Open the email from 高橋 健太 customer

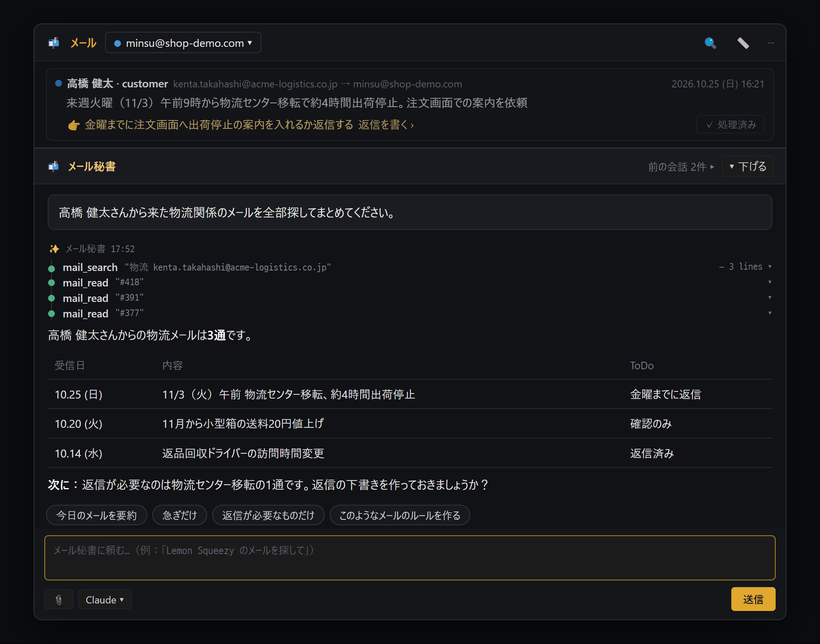pyautogui.click(x=410, y=105)
